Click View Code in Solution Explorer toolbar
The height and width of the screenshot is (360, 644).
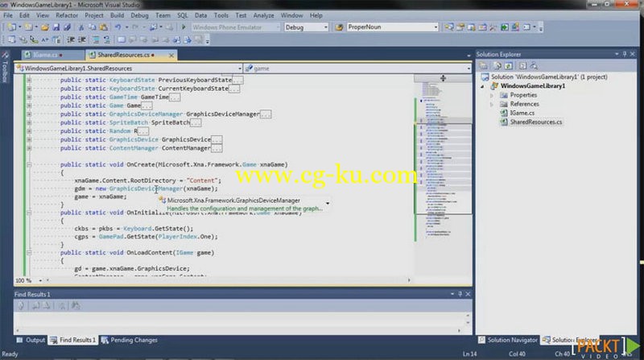pos(522,66)
